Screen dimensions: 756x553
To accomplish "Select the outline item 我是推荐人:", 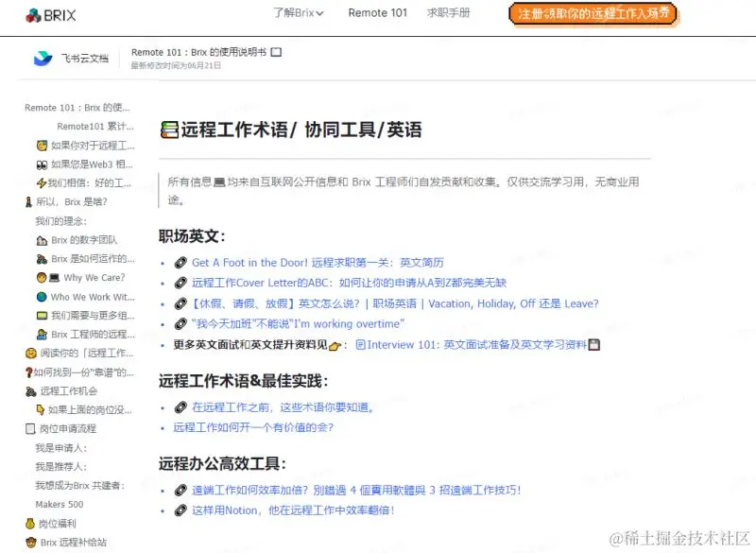I will tap(61, 467).
